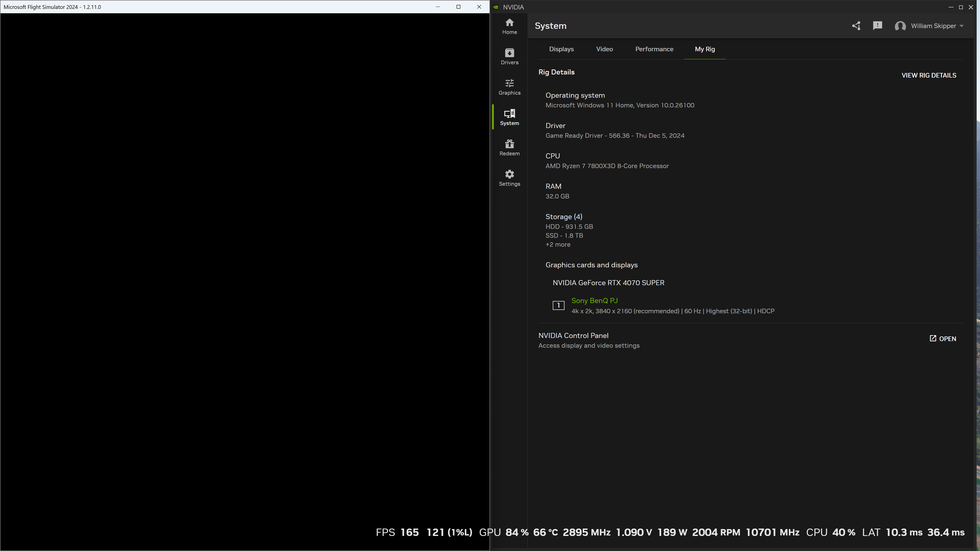Click the user avatar icon
The image size is (980, 551).
point(900,26)
